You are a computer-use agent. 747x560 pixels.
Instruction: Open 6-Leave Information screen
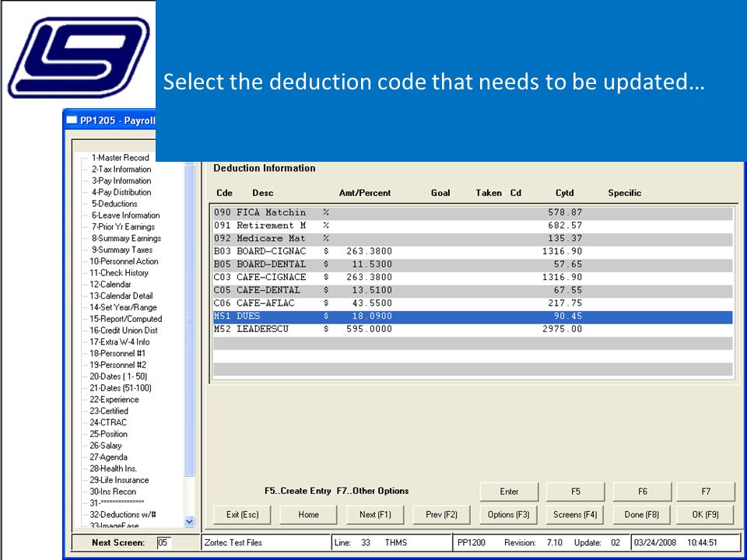point(125,215)
